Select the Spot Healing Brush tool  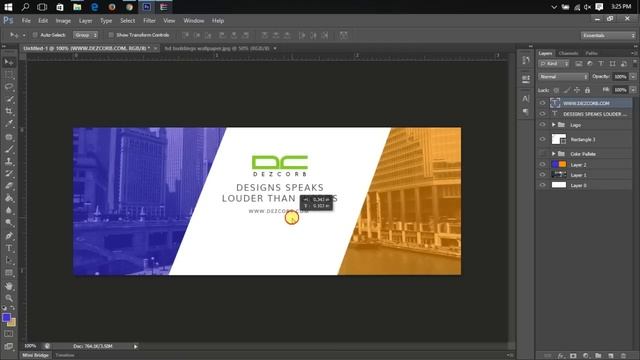coord(9,137)
